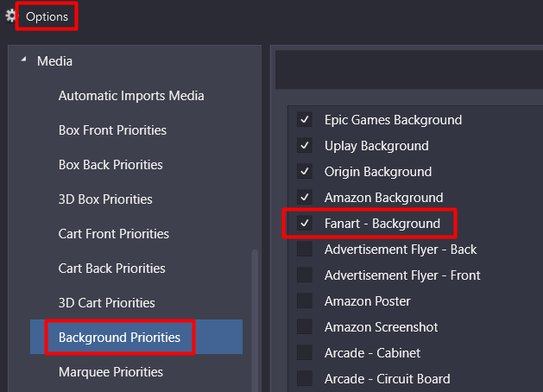
Task: Uncheck Uplay Background checkbox
Action: point(305,146)
